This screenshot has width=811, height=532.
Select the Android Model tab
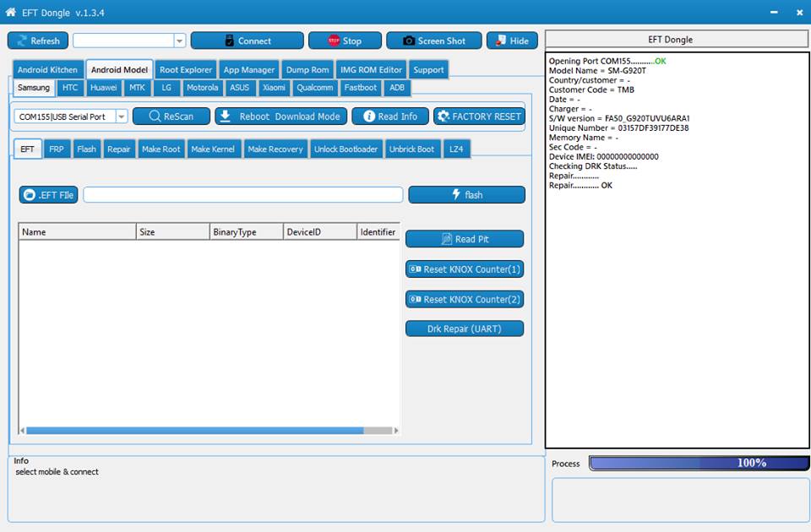tap(119, 70)
